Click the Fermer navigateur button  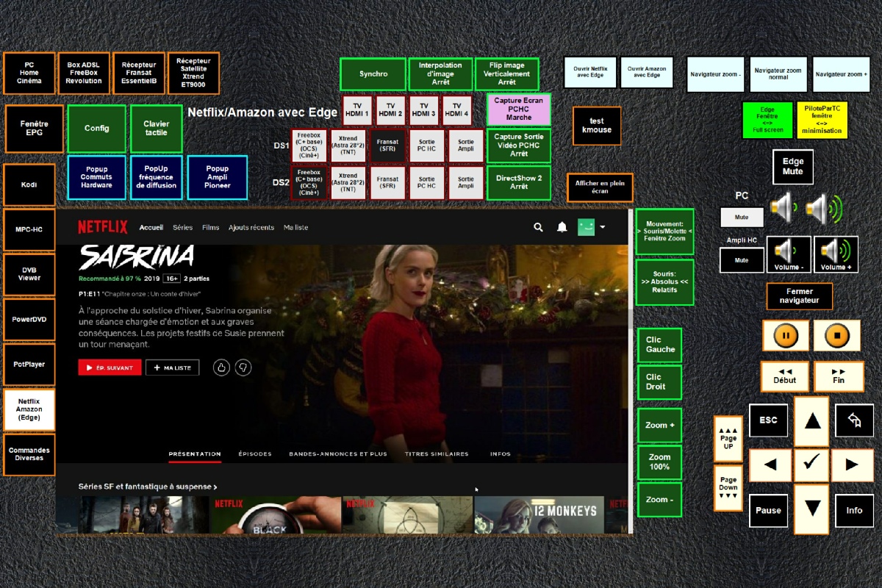800,296
